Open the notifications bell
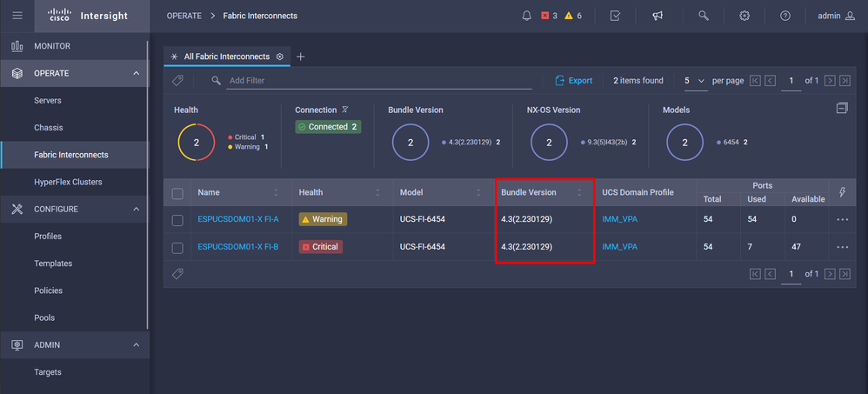Viewport: 868px width, 394px height. coord(526,16)
